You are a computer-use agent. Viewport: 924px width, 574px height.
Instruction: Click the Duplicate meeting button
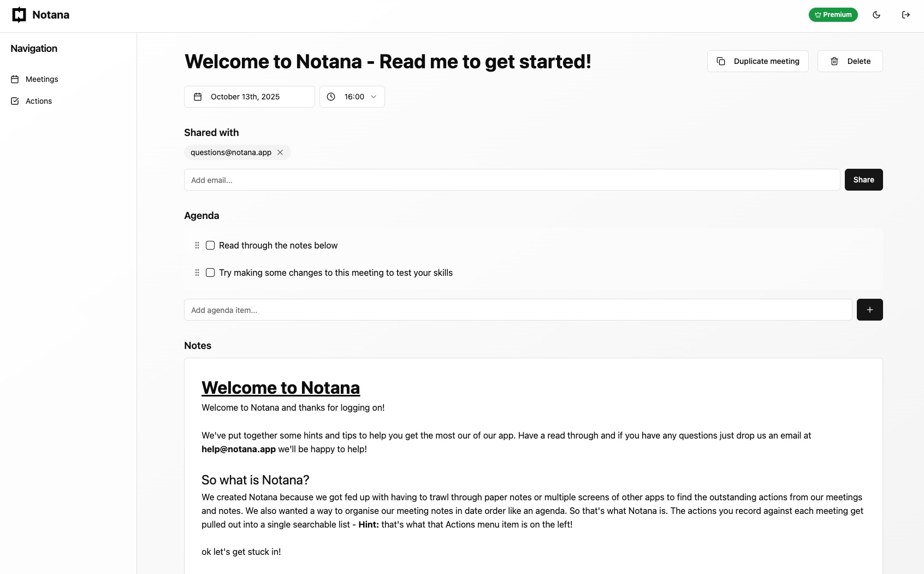pos(757,61)
